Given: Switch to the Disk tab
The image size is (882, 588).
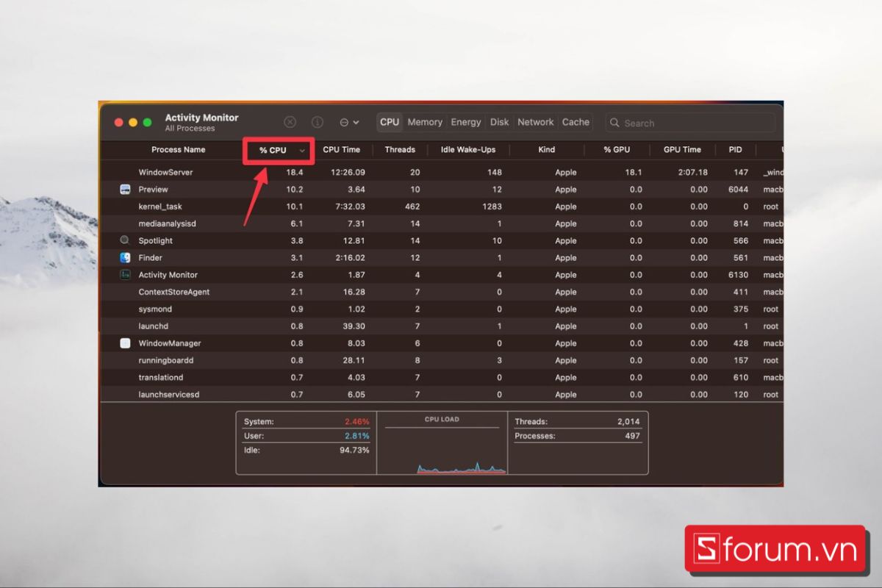Looking at the screenshot, I should pyautogui.click(x=500, y=122).
